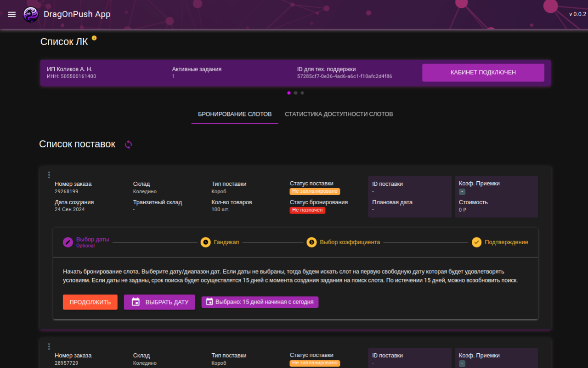The height and width of the screenshot is (368, 588).
Task: Refresh the Список поставок list
Action: click(129, 144)
